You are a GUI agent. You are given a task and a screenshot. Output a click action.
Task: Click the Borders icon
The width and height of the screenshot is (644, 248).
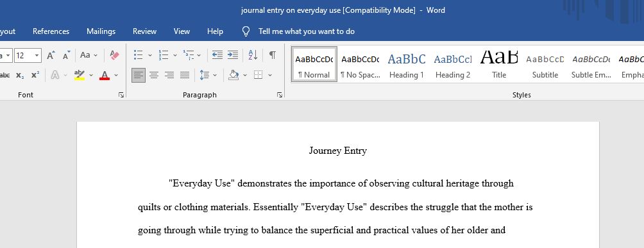(258, 75)
